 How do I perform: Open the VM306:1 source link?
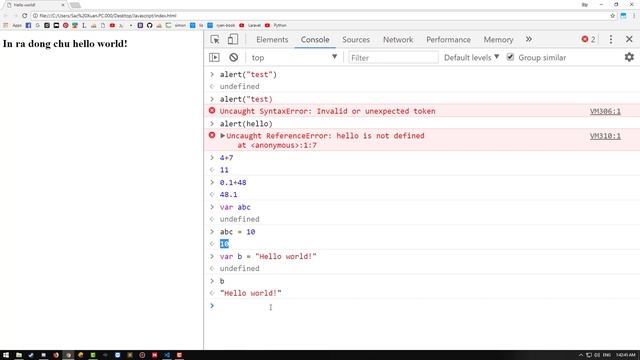[605, 111]
